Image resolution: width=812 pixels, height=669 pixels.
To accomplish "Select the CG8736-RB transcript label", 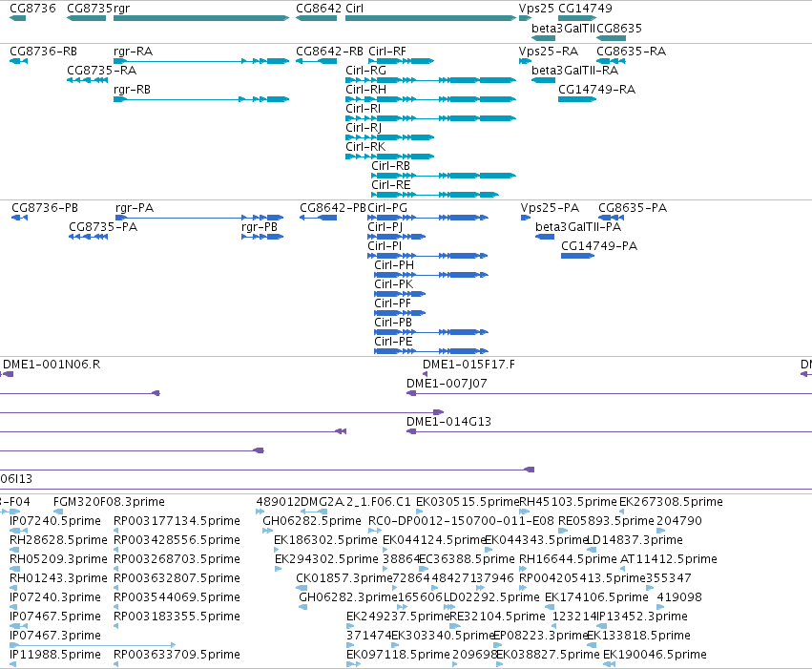I will pos(44,52).
